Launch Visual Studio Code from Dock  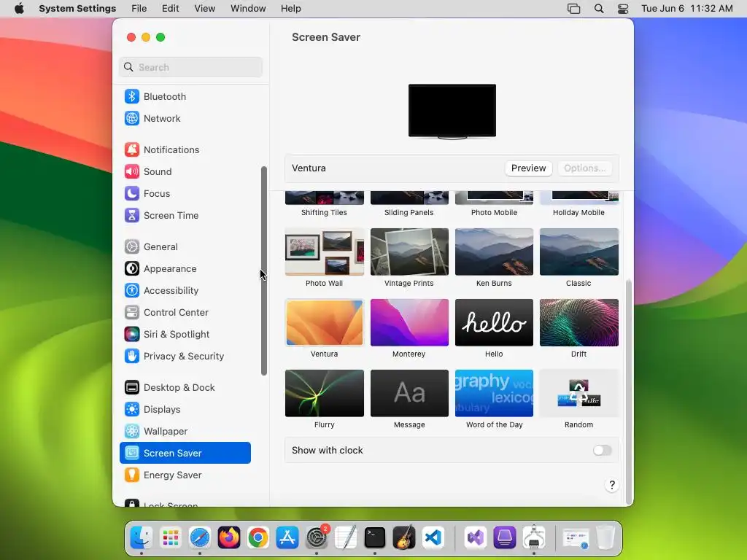pyautogui.click(x=433, y=538)
